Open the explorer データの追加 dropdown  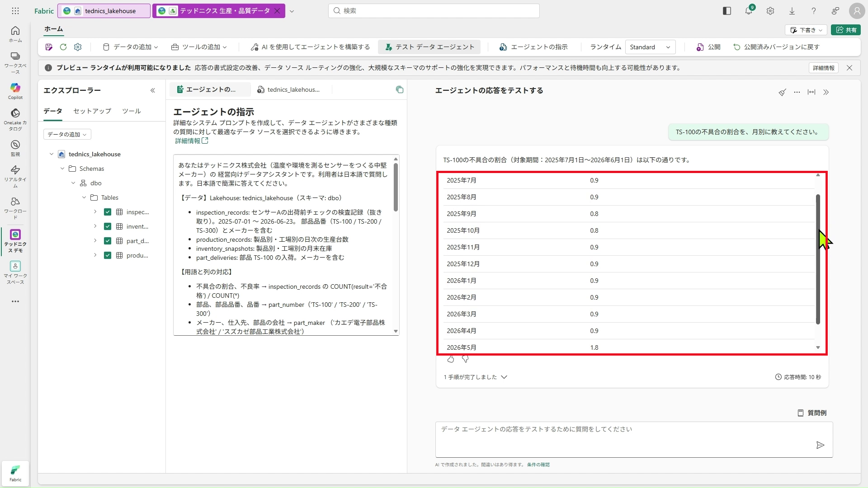(67, 134)
